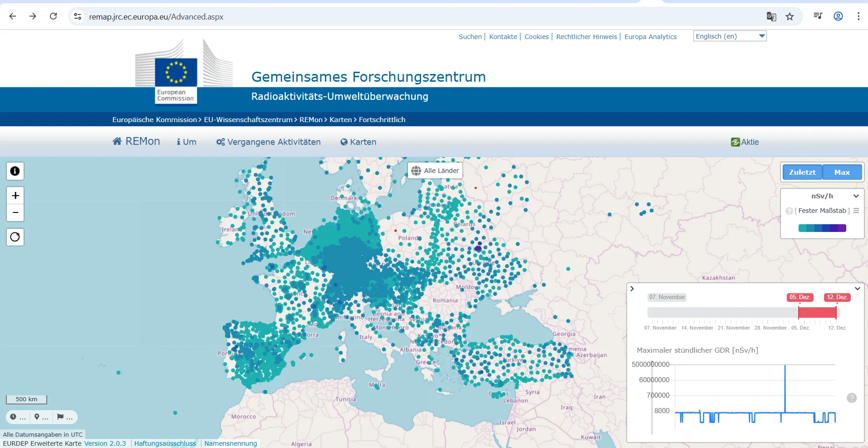Open the flag filter
The height and width of the screenshot is (448, 868).
pyautogui.click(x=64, y=417)
